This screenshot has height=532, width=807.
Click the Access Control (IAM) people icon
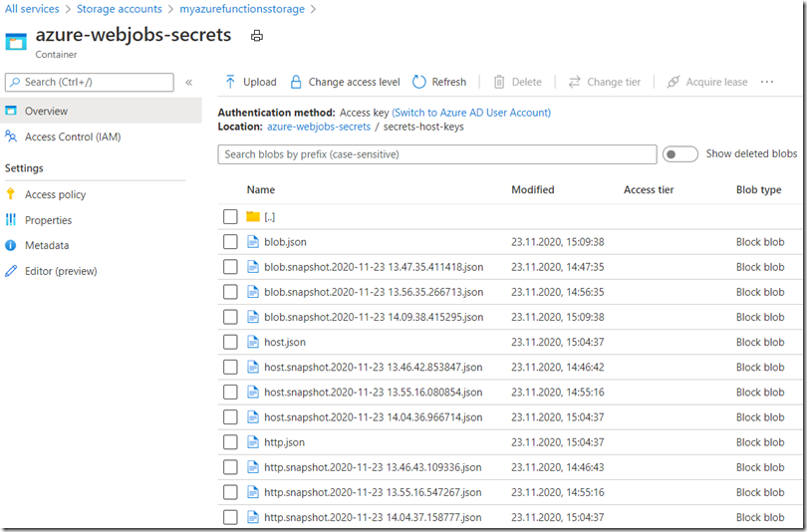click(11, 136)
